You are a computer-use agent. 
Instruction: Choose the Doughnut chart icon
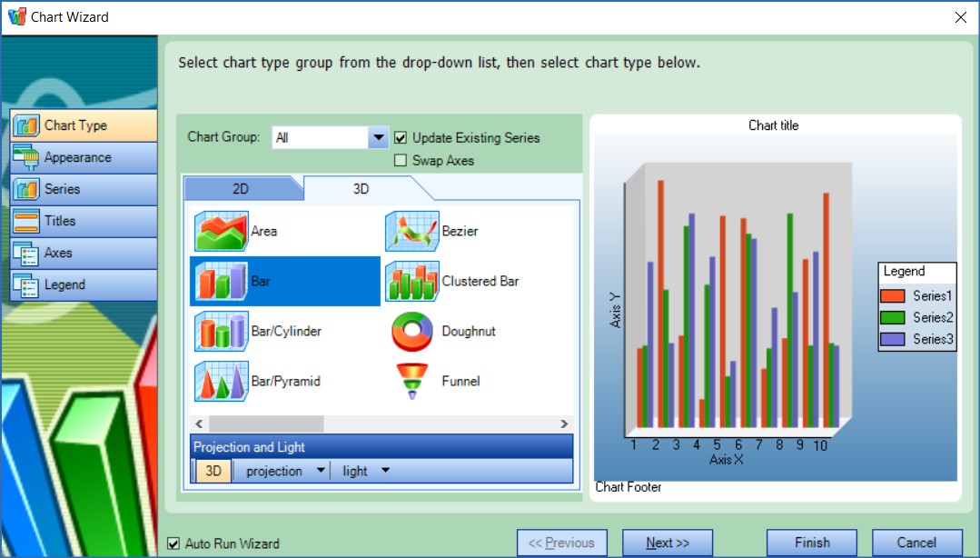coord(411,332)
